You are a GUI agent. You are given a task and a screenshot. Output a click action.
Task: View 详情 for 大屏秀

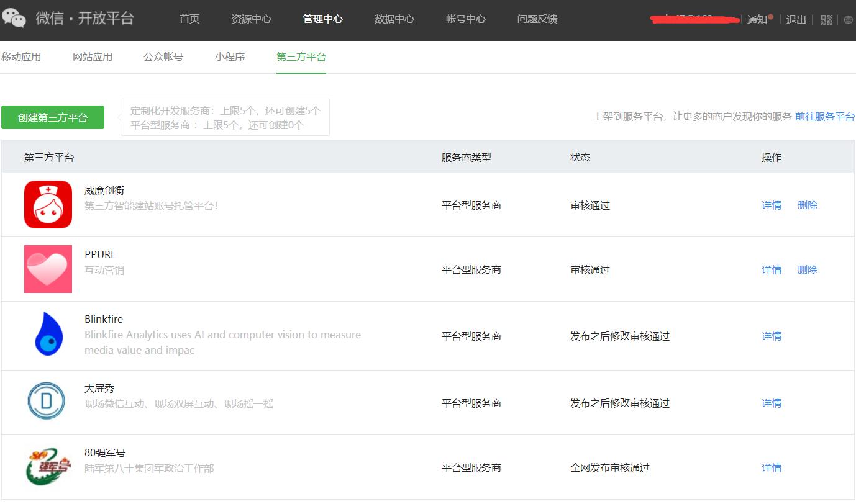coord(772,403)
